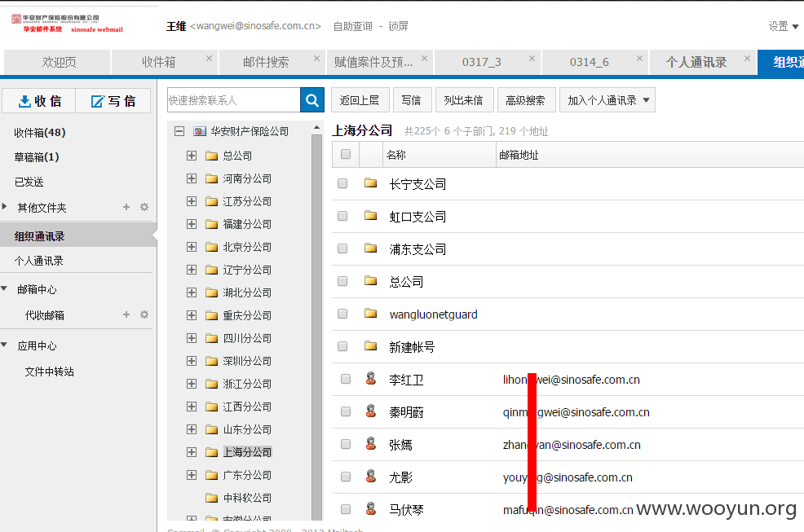Image resolution: width=804 pixels, height=532 pixels.
Task: Click the 收信 receive mail button
Action: pyautogui.click(x=39, y=101)
